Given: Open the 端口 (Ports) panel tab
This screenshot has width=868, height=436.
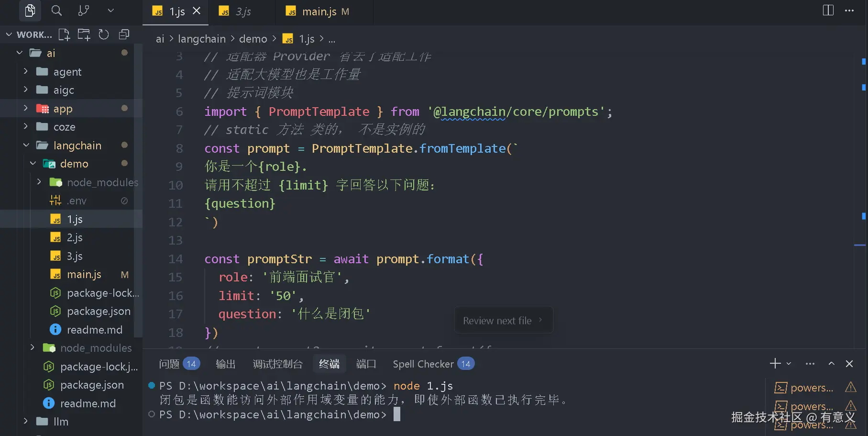Looking at the screenshot, I should coord(366,364).
